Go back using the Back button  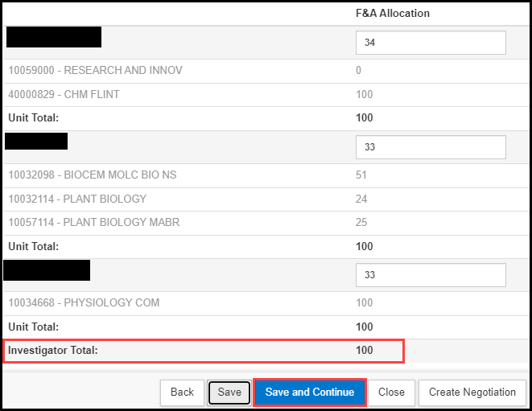(182, 393)
